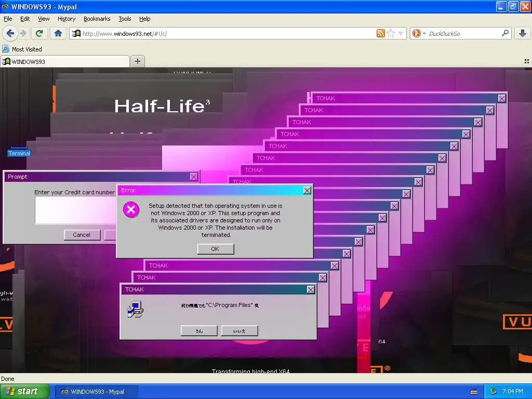
Task: Open the DuckDuckGo search engine dropdown
Action: 419,33
